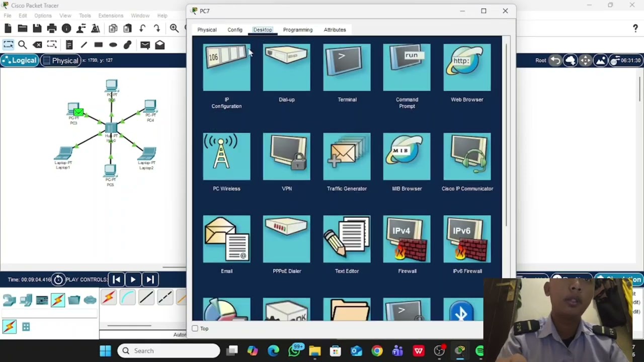This screenshot has width=644, height=362.
Task: Select the console cable
Action: 127,298
